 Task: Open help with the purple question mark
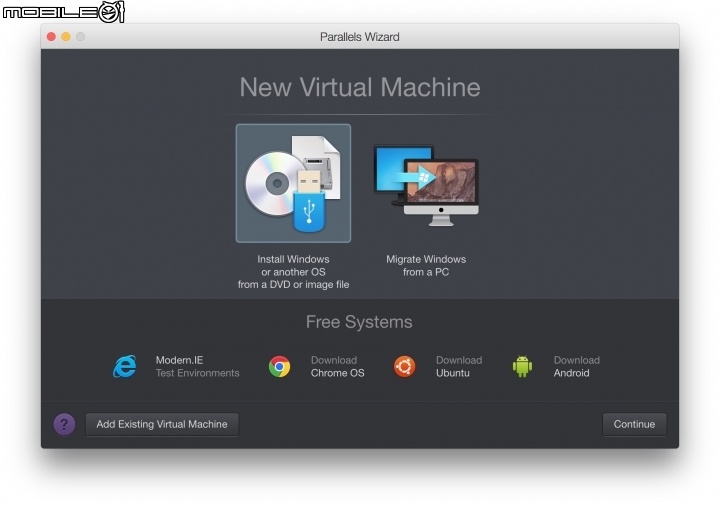(x=64, y=424)
